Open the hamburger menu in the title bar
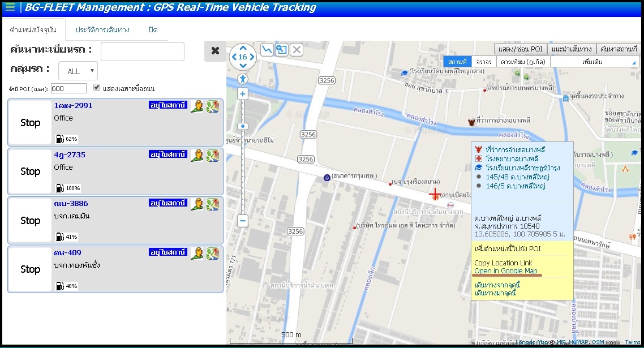The image size is (644, 348). coord(10,7)
